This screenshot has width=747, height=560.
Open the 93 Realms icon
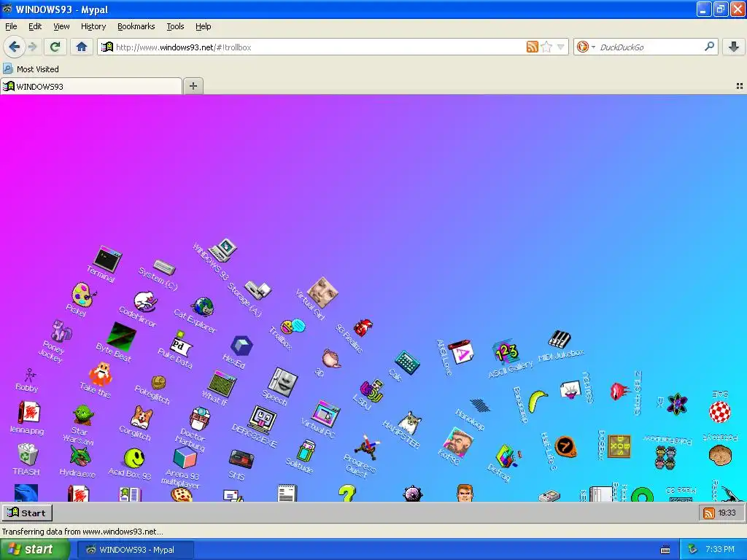tap(363, 327)
